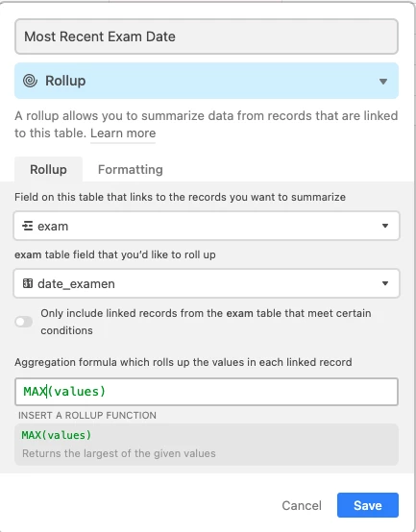
Task: Select the exam link field combo box
Action: 207,226
